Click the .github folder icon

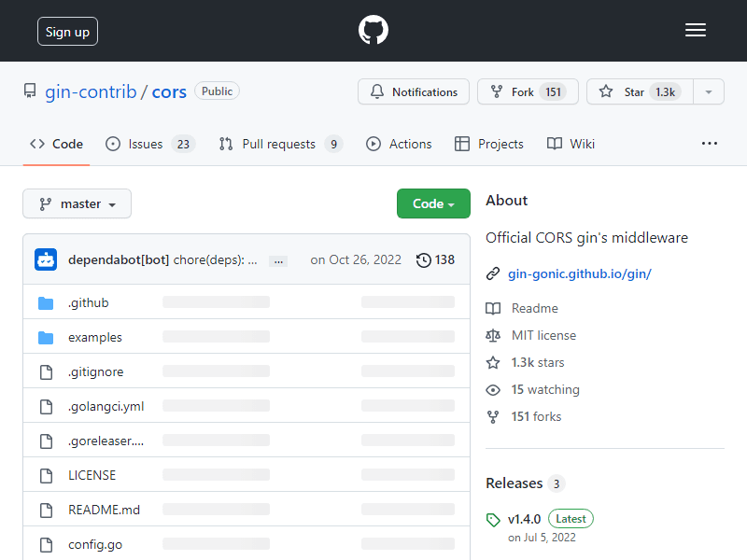(46, 302)
